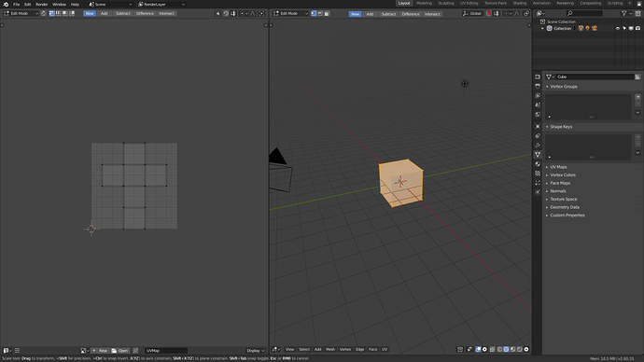Open the Texture checker properties tab

click(538, 174)
